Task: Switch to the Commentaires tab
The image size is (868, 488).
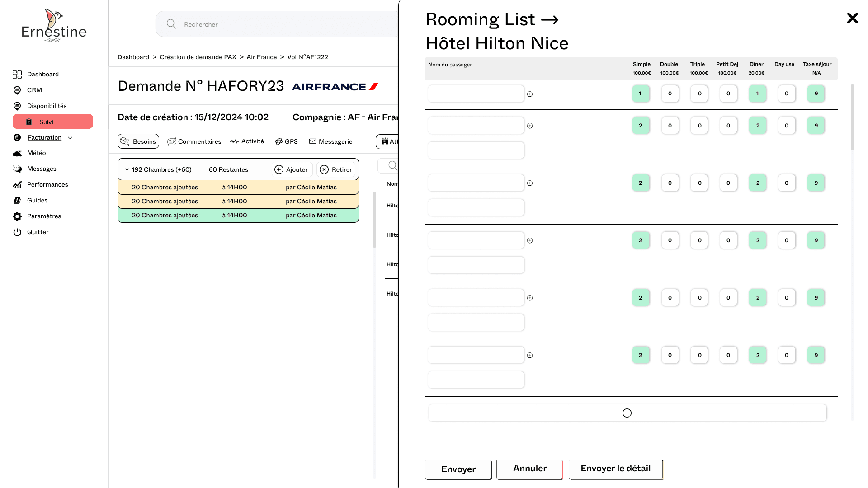Action: [x=194, y=141]
